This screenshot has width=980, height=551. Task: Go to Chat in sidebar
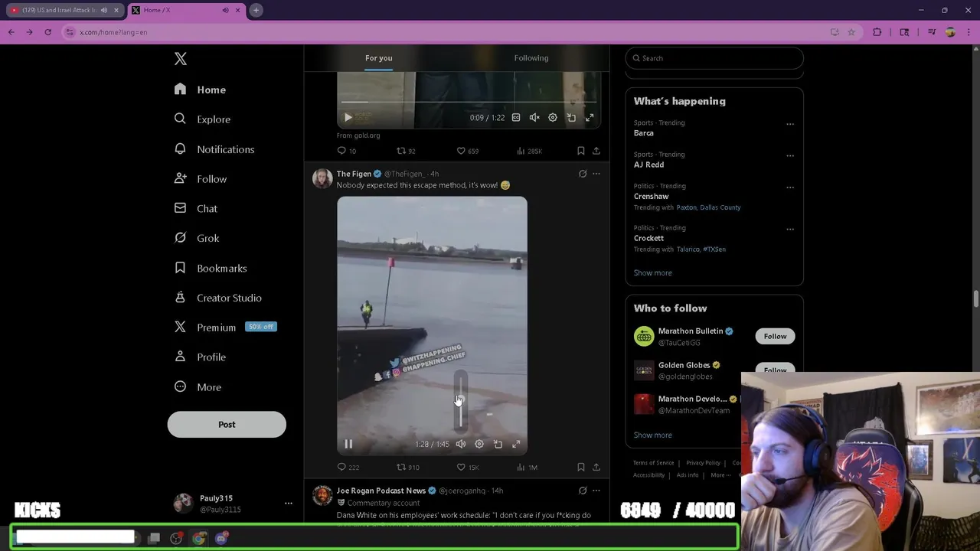tap(195, 208)
